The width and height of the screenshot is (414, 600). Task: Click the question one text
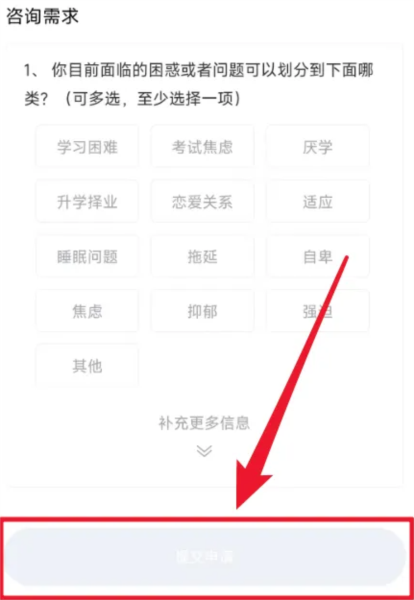tap(199, 85)
